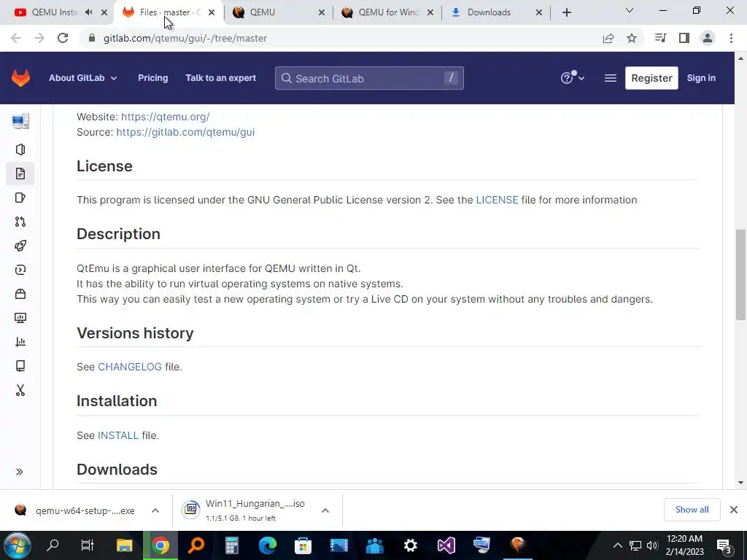This screenshot has width=747, height=560.
Task: Open the INSTALL file link
Action: [118, 436]
